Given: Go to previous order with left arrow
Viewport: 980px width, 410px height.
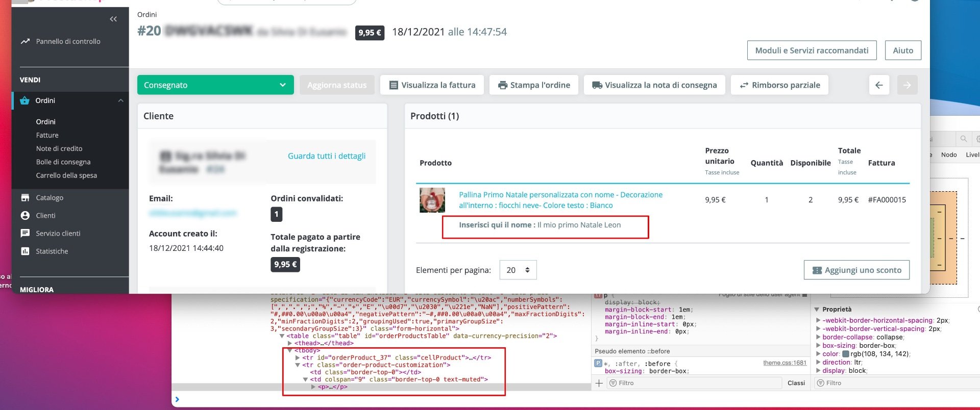Looking at the screenshot, I should (879, 85).
